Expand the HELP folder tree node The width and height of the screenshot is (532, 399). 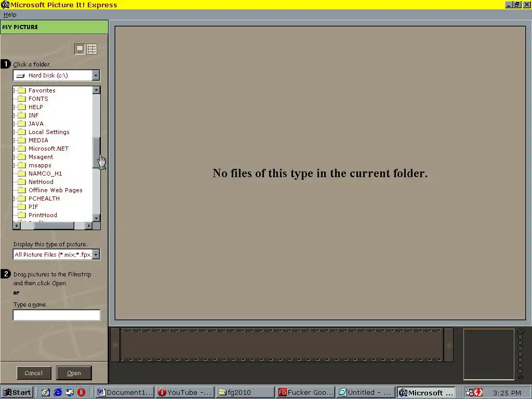tap(14, 107)
